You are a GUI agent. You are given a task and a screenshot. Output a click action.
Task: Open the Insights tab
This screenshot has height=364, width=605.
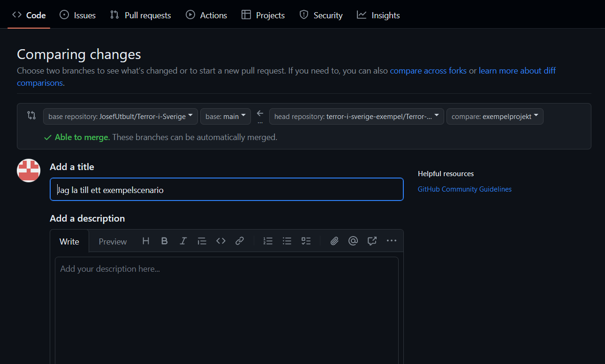pyautogui.click(x=378, y=15)
